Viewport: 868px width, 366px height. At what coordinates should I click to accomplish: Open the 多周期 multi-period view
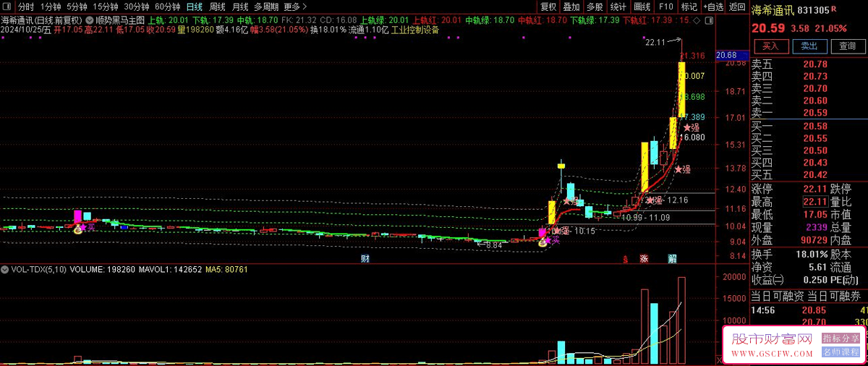click(x=266, y=7)
